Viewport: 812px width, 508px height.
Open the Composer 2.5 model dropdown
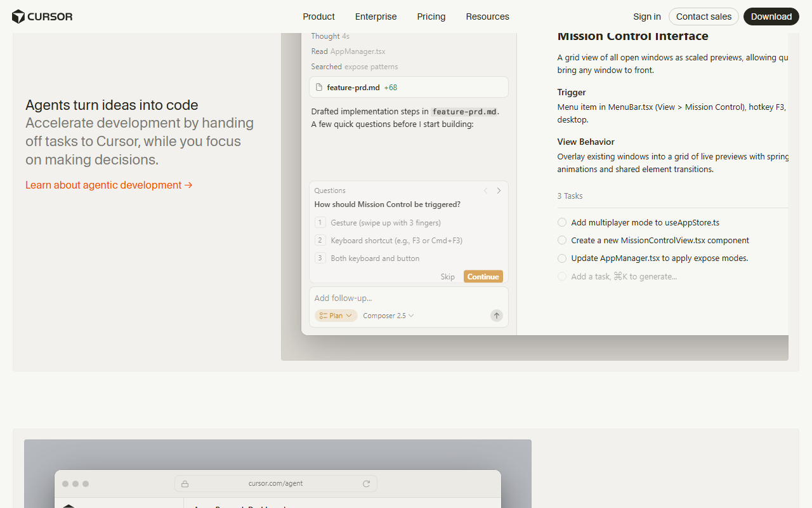point(388,316)
